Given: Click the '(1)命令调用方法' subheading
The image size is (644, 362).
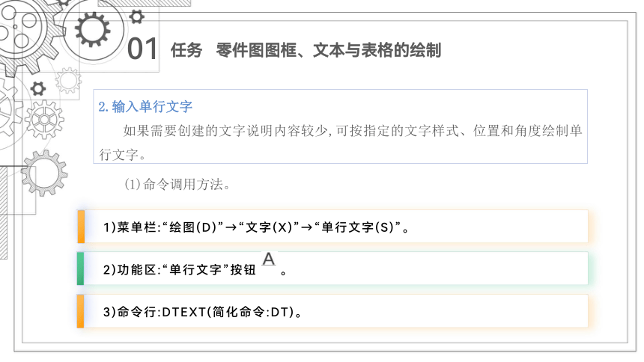Looking at the screenshot, I should (x=177, y=184).
